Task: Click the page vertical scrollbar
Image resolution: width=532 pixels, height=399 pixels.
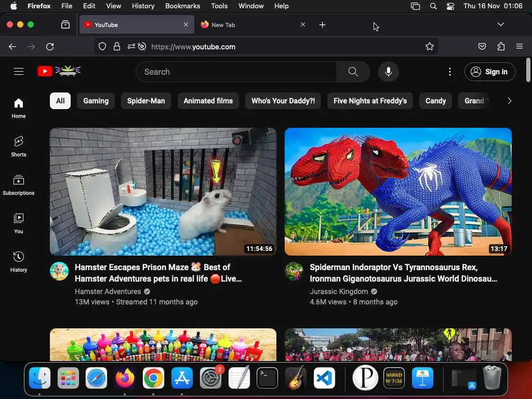Action: pos(528,70)
